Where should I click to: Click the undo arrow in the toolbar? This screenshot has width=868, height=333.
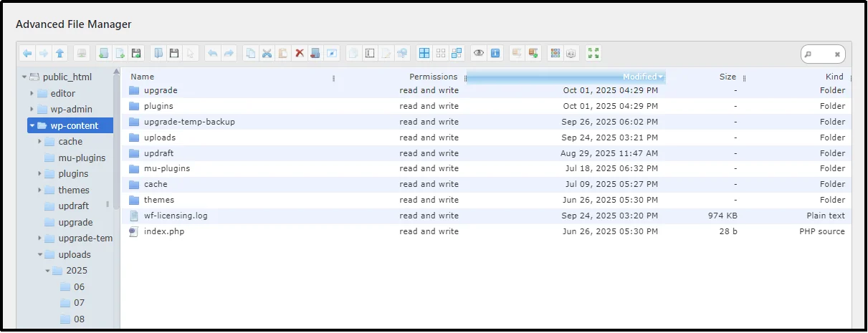[213, 53]
